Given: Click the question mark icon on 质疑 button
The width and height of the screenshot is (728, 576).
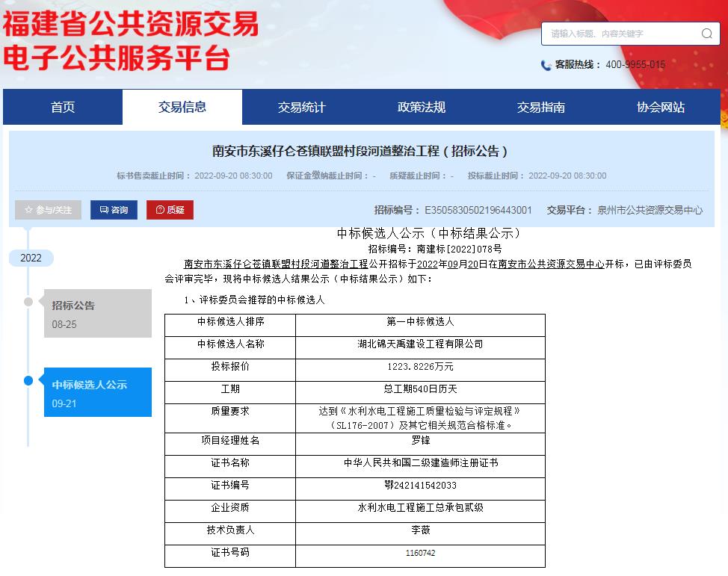Looking at the screenshot, I should tap(160, 210).
